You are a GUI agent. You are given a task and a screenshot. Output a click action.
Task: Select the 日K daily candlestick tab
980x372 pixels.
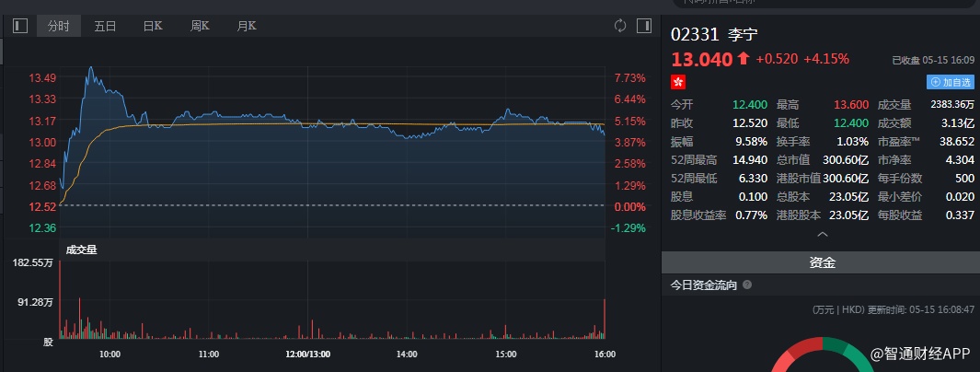pyautogui.click(x=152, y=26)
